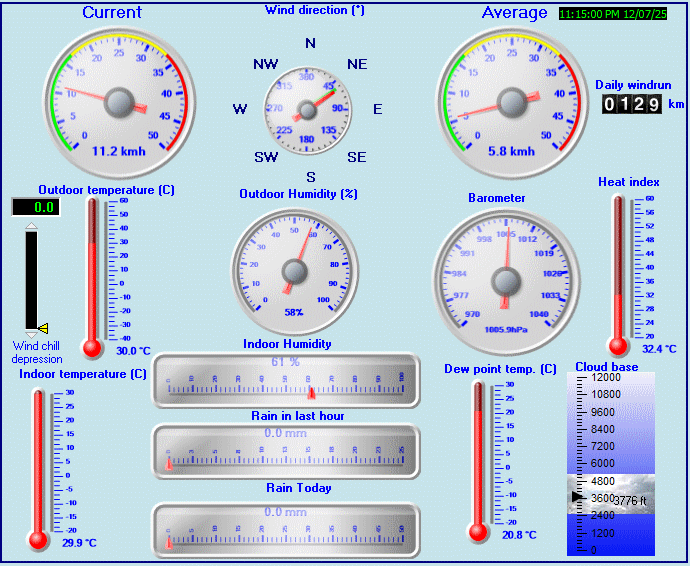This screenshot has height=566, width=690.
Task: Click the Outdoor Humidity gauge
Action: point(294,270)
